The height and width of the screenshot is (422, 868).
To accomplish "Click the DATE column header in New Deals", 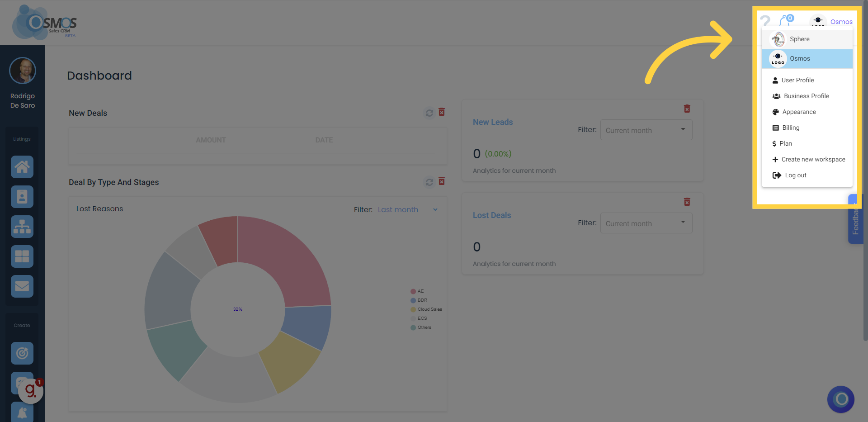I will click(324, 140).
